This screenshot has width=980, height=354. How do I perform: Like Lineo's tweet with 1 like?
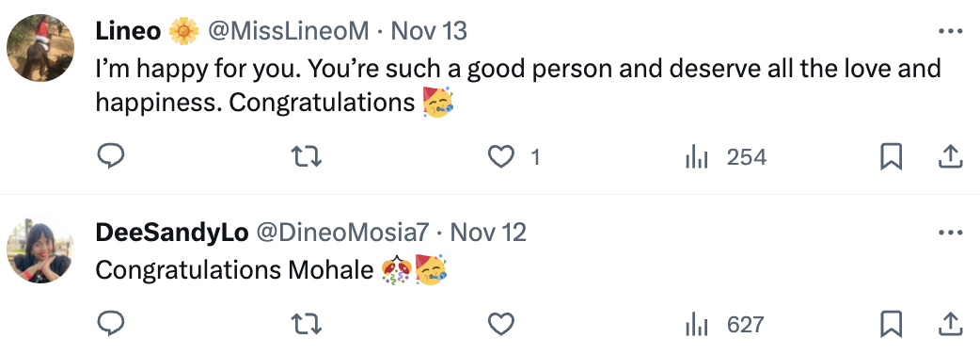[x=500, y=156]
